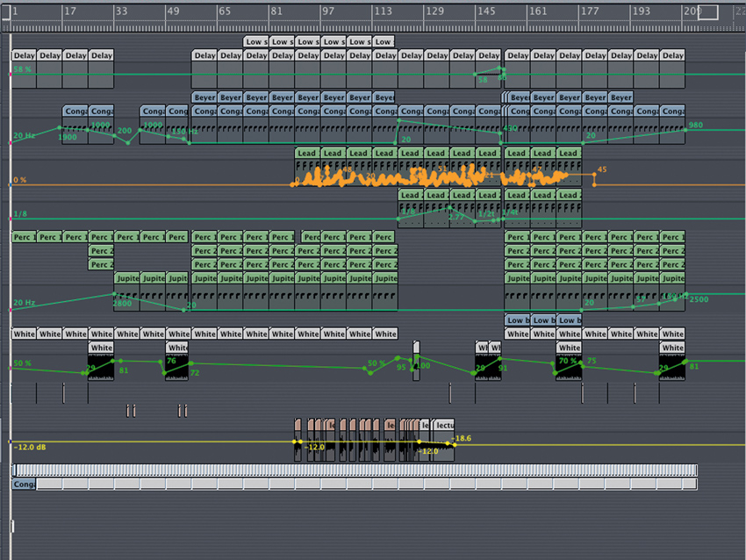Click the 200 automation value
746x560 pixels.
point(125,131)
